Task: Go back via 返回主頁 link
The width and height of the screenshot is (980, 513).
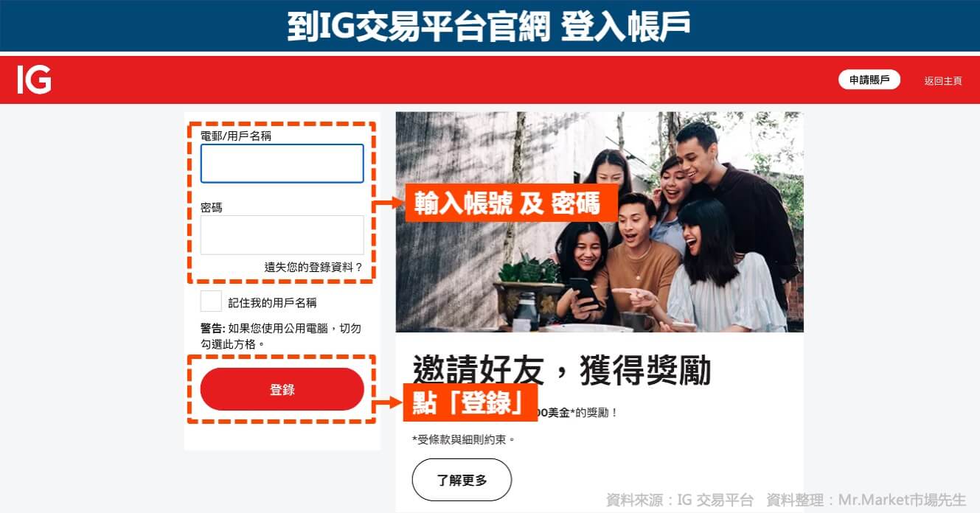Action: (943, 81)
